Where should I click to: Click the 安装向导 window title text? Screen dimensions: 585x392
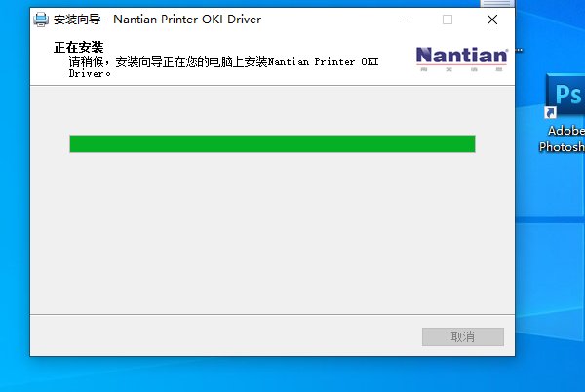pyautogui.click(x=77, y=20)
